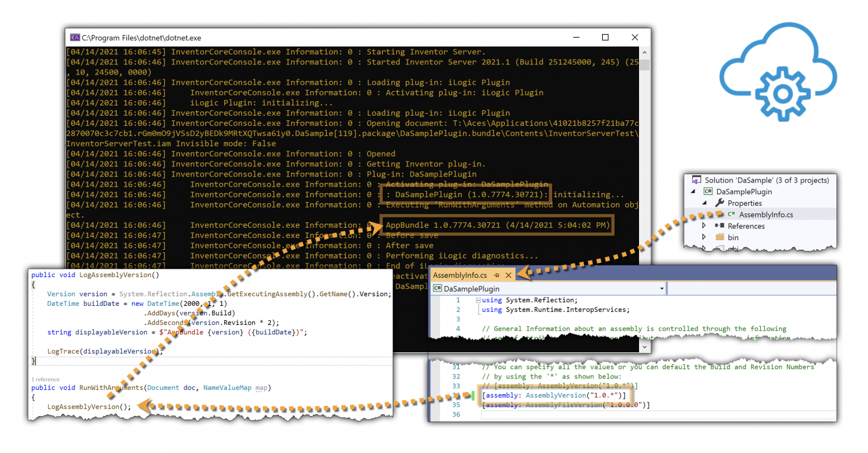Screen dimensions: 868x453
Task: Click 'DateTime buildDate' code line
Action: pyautogui.click(x=137, y=303)
